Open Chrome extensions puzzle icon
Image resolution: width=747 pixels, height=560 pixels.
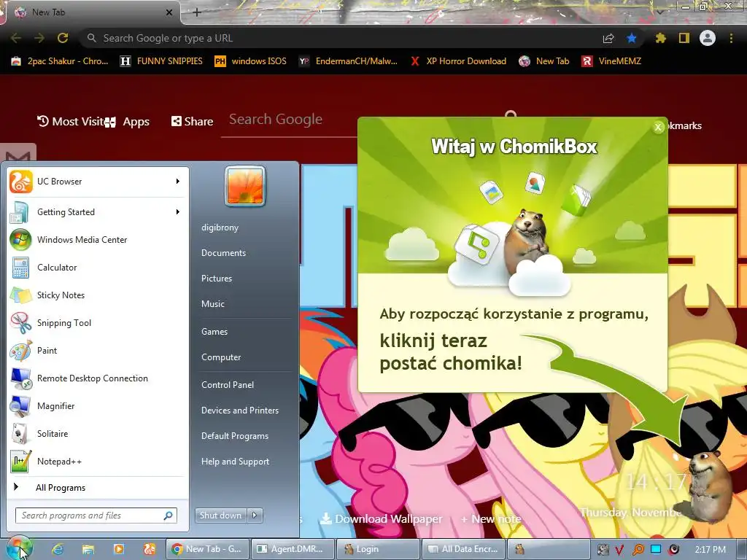(x=660, y=38)
